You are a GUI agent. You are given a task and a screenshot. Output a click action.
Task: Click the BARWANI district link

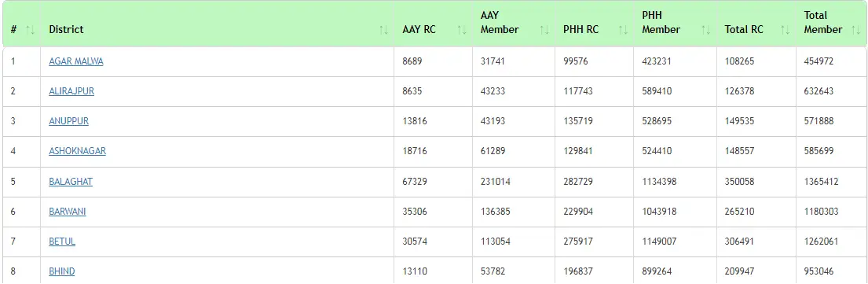(68, 212)
